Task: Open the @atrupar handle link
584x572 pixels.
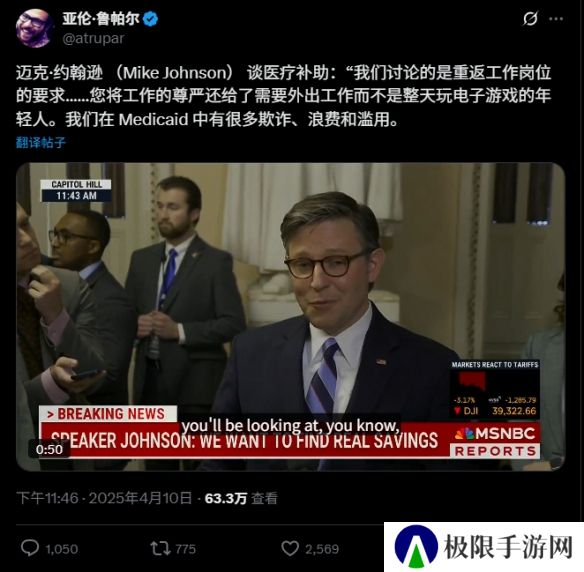Action: click(x=93, y=38)
